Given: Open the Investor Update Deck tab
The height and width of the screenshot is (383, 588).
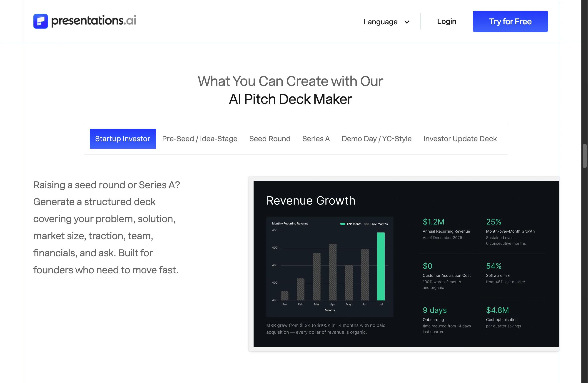Looking at the screenshot, I should point(460,139).
